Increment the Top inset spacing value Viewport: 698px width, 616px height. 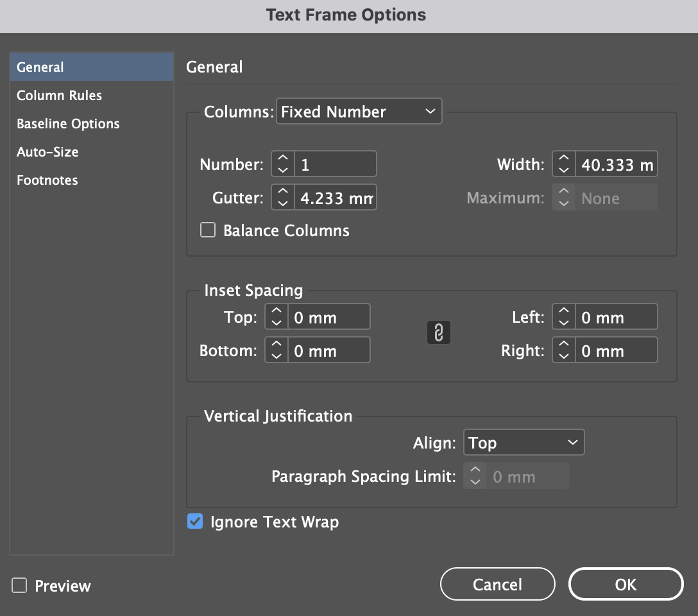click(x=276, y=312)
